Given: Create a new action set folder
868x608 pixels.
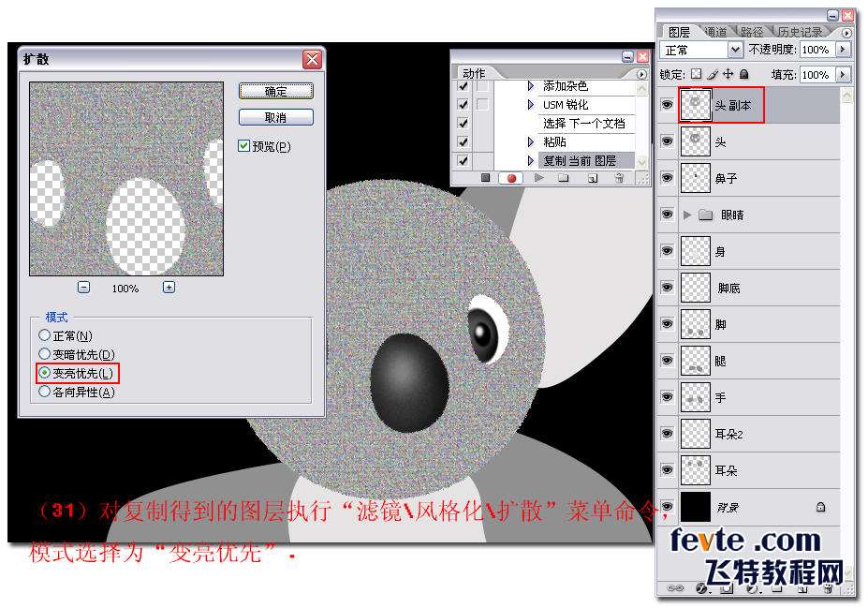Looking at the screenshot, I should 564,177.
